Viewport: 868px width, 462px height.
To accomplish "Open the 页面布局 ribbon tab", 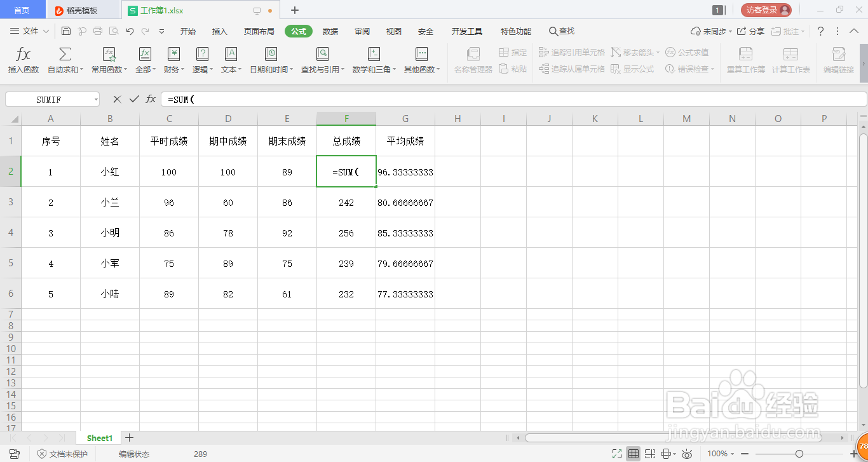I will coord(258,31).
